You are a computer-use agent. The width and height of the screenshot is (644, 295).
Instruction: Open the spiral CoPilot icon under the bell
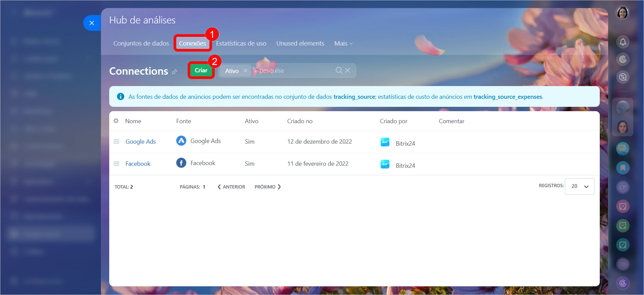click(x=623, y=60)
